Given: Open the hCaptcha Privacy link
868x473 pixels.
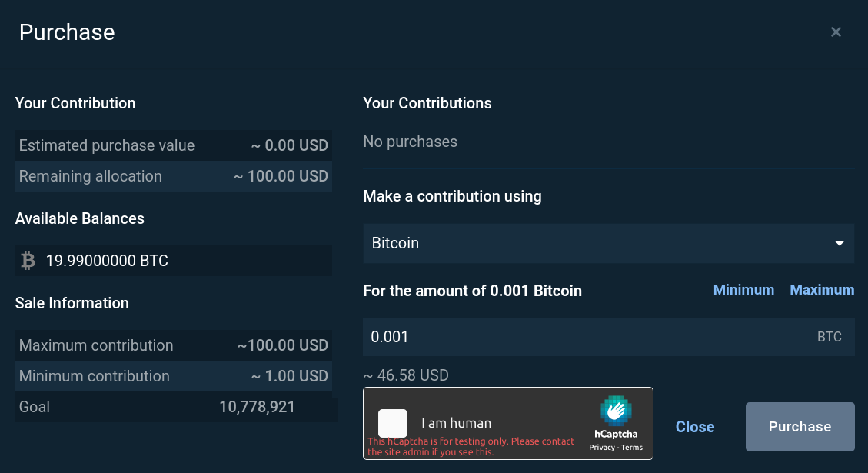Looking at the screenshot, I should [602, 448].
